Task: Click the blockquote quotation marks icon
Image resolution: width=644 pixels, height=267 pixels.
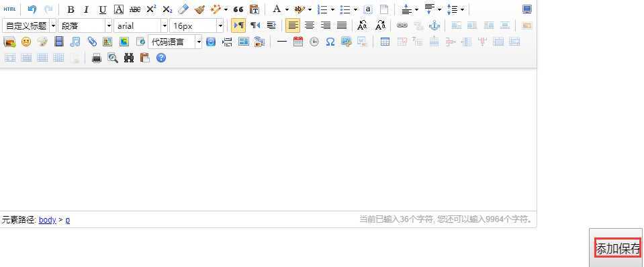Action: click(238, 9)
